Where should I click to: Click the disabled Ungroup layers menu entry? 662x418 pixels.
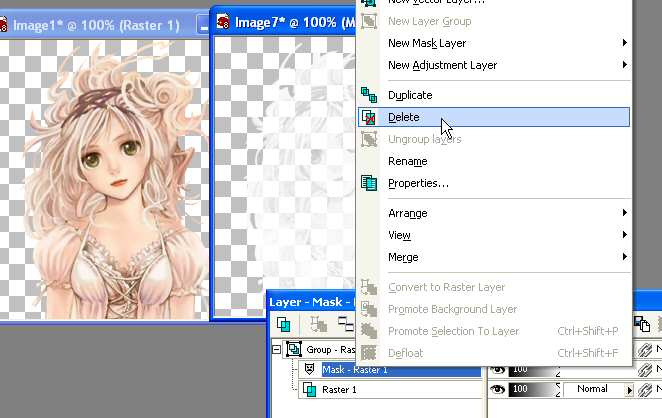[494, 139]
